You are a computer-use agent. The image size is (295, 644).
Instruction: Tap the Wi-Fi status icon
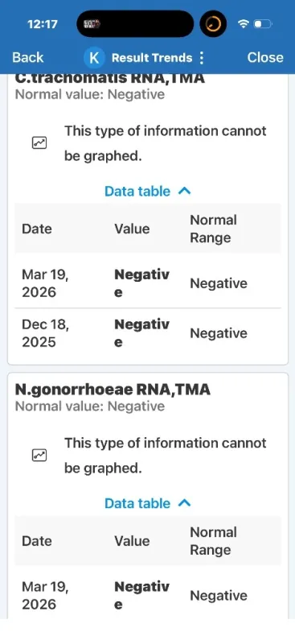click(244, 24)
